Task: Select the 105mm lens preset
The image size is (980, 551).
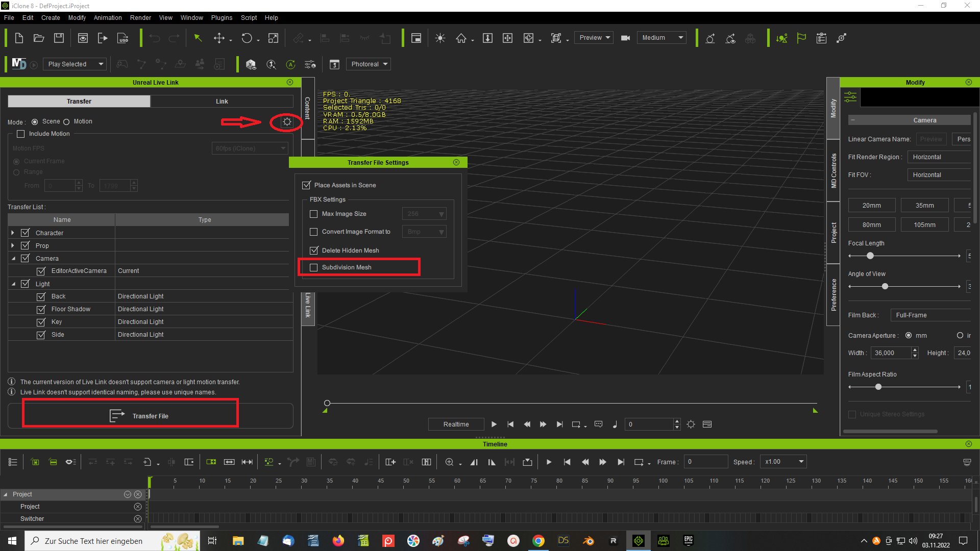Action: coord(925,225)
